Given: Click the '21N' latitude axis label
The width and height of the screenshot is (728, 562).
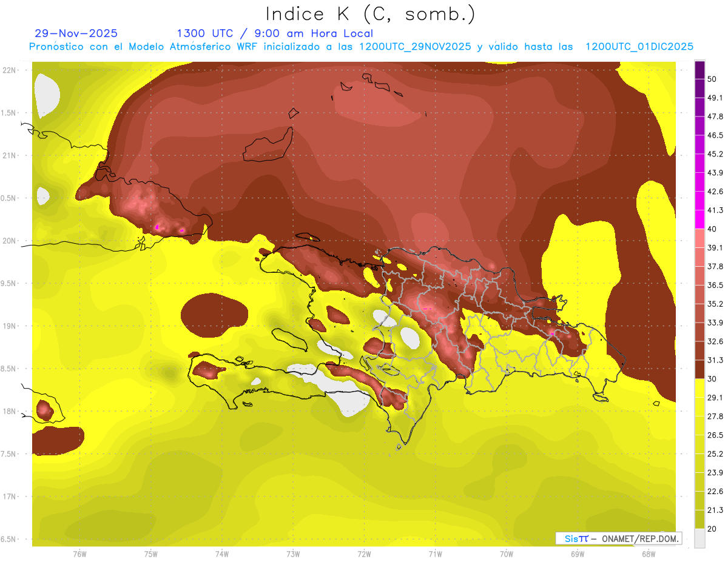Looking at the screenshot, I should point(10,155).
